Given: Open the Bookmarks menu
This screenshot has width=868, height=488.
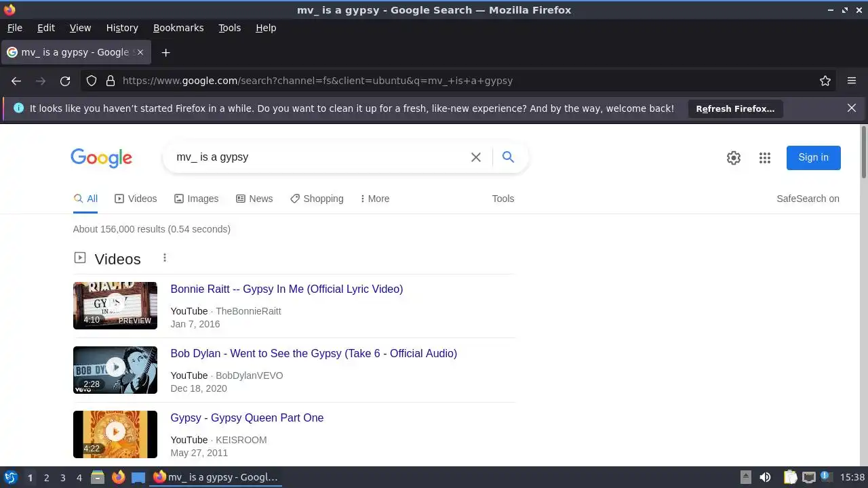Looking at the screenshot, I should tap(178, 28).
